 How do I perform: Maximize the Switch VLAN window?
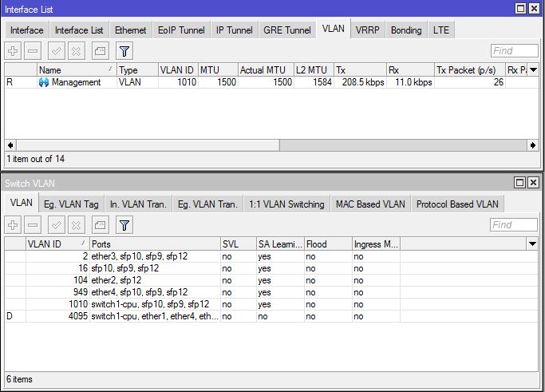coord(520,182)
